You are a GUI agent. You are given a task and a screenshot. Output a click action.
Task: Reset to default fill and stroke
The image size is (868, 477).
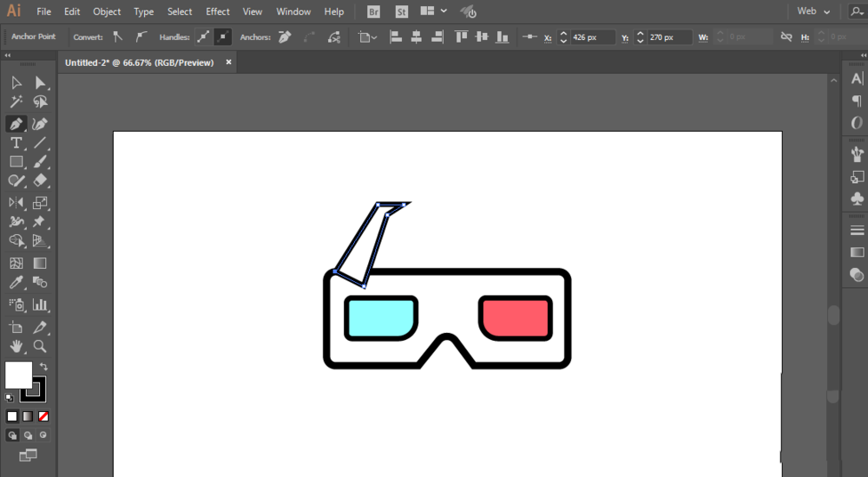9,397
